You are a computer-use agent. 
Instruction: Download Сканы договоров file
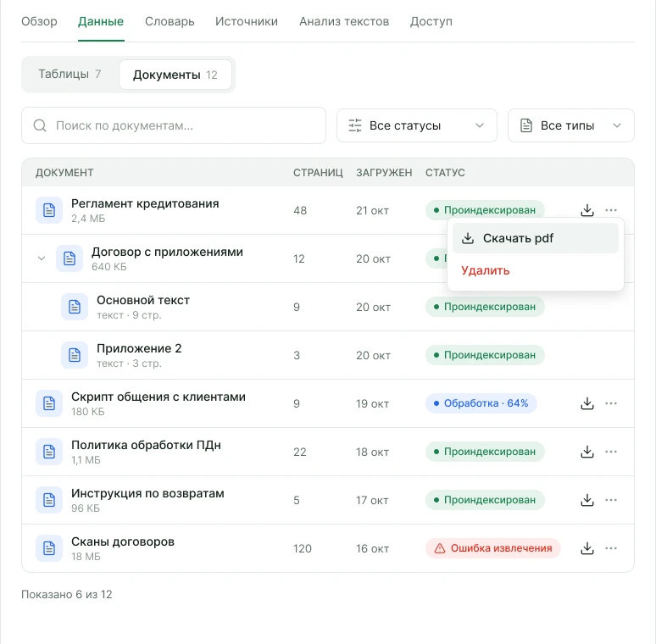click(587, 548)
